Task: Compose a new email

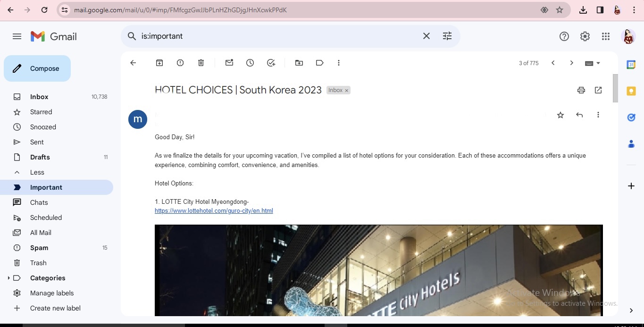Action: 37,68
